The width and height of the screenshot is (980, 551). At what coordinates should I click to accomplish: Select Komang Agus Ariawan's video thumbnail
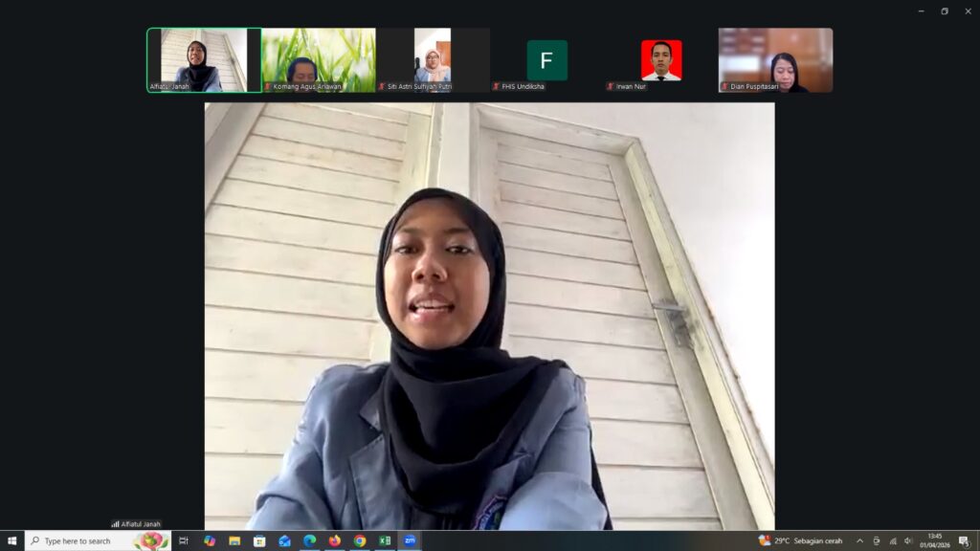[x=319, y=59]
